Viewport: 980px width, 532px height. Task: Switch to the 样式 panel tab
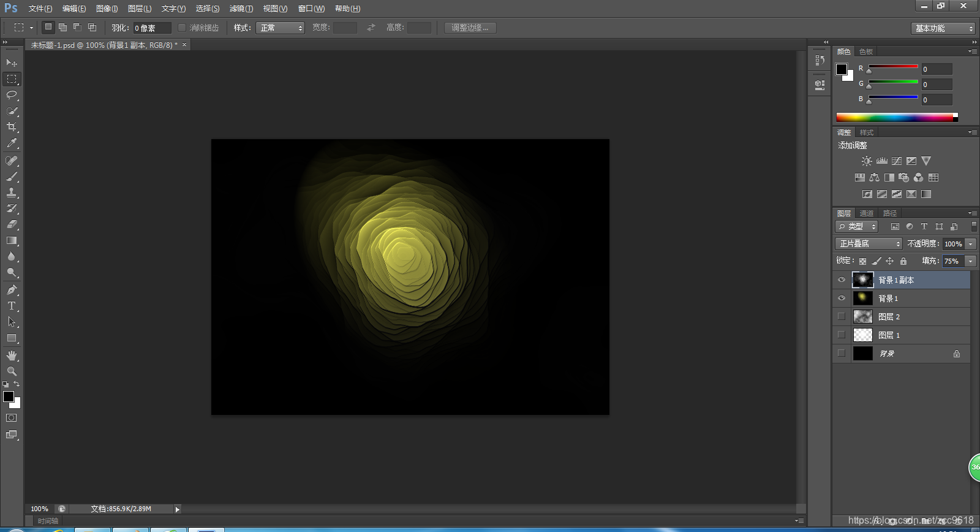[x=867, y=132]
